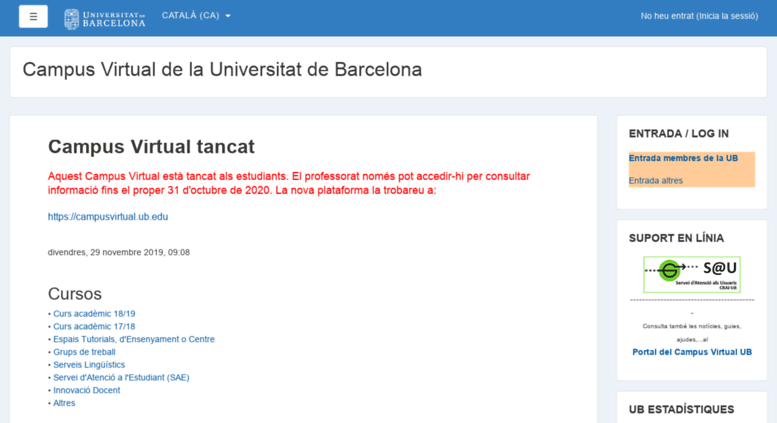Open the CATALÀ (CA) language dropdown
Image resolution: width=777 pixels, height=423 pixels.
tap(196, 15)
